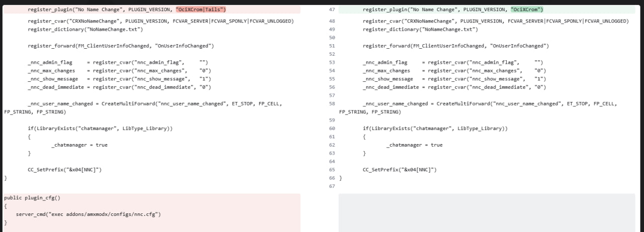Click register_forward line in the right pane
The width and height of the screenshot is (644, 232).
[455, 46]
